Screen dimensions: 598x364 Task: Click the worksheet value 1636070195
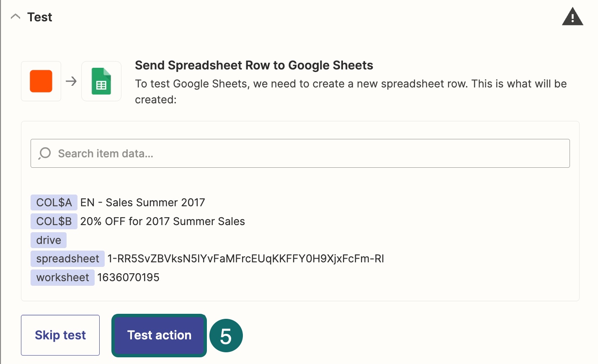pos(128,277)
